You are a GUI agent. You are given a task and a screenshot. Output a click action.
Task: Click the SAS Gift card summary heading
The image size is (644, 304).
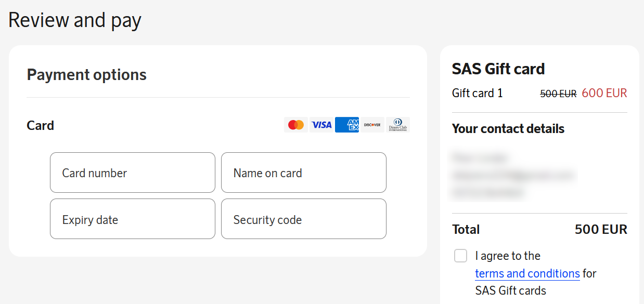pos(498,69)
